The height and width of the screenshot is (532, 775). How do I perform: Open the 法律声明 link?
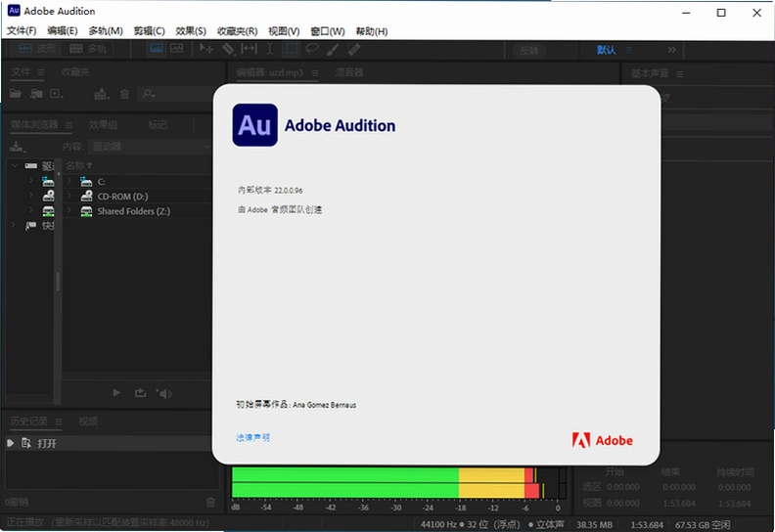pos(252,437)
